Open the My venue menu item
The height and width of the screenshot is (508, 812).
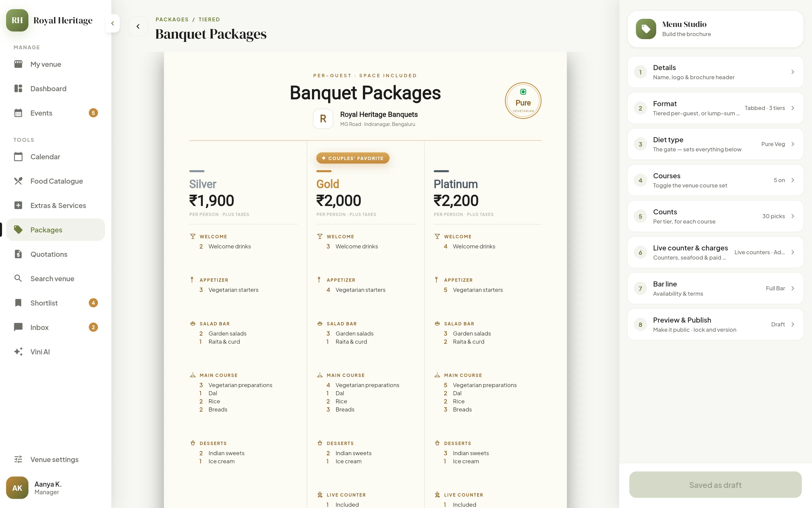tap(55, 64)
